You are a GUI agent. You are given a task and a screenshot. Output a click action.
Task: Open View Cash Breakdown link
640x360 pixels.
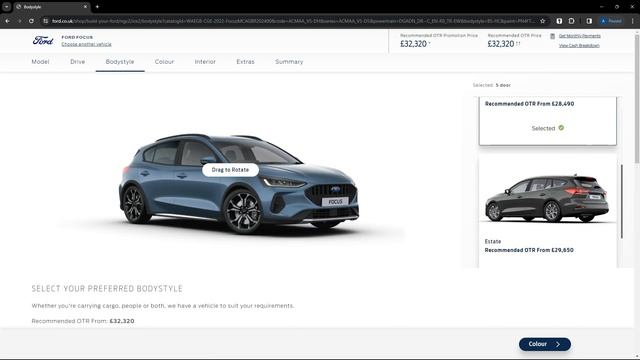[579, 45]
